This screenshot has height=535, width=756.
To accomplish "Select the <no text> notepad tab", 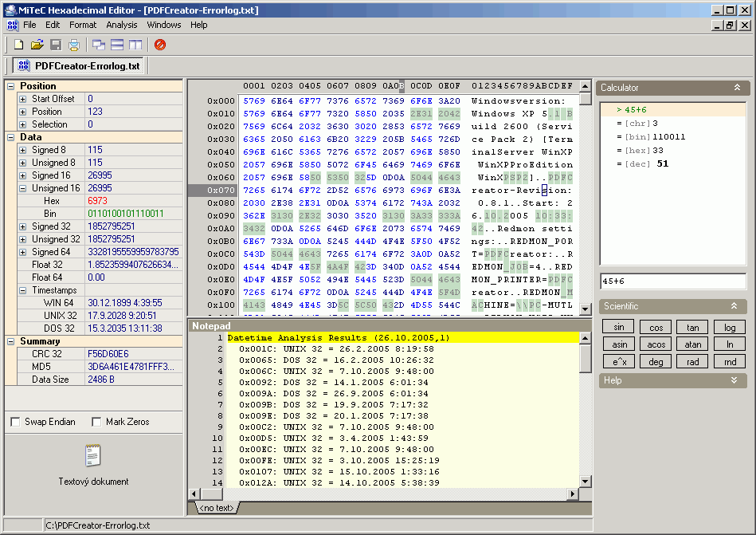I will coord(217,508).
